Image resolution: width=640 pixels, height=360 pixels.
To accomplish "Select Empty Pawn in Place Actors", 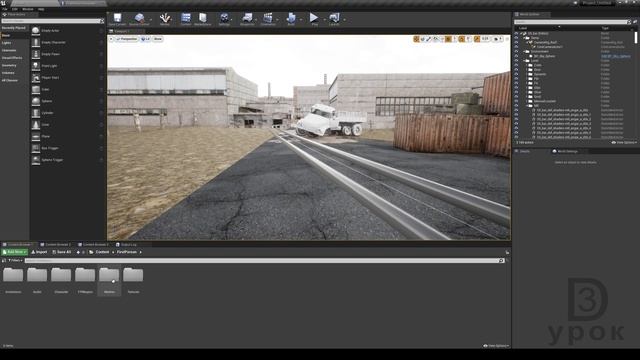I will 67,54.
